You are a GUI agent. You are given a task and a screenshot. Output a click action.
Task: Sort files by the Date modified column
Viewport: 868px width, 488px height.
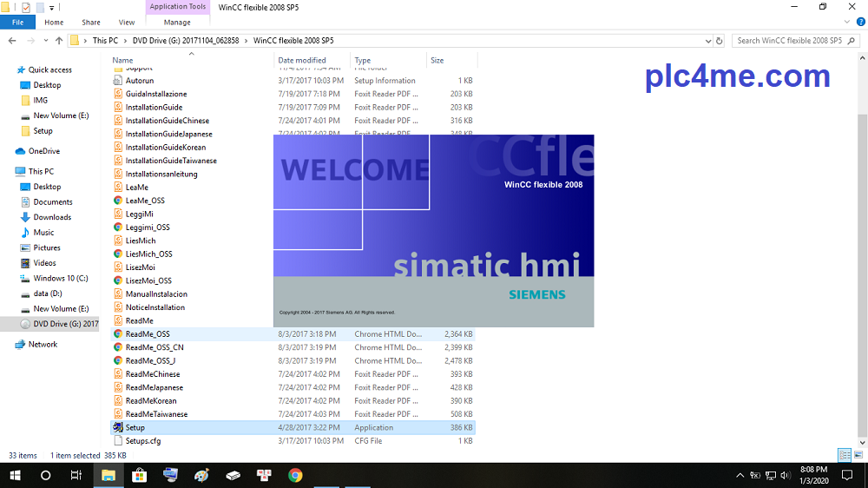(302, 60)
